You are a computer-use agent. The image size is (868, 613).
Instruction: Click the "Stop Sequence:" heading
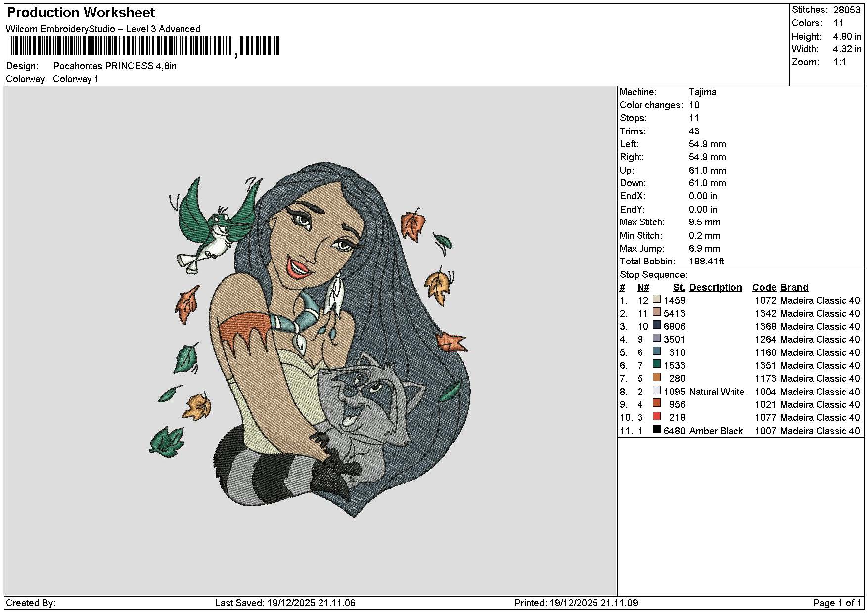click(653, 275)
